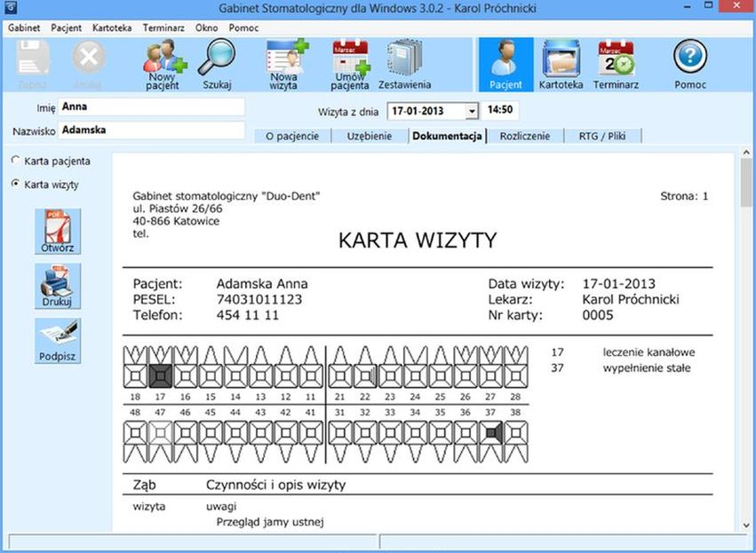Image resolution: width=756 pixels, height=553 pixels.
Task: Click the Nazwisko input field
Action: tap(151, 130)
